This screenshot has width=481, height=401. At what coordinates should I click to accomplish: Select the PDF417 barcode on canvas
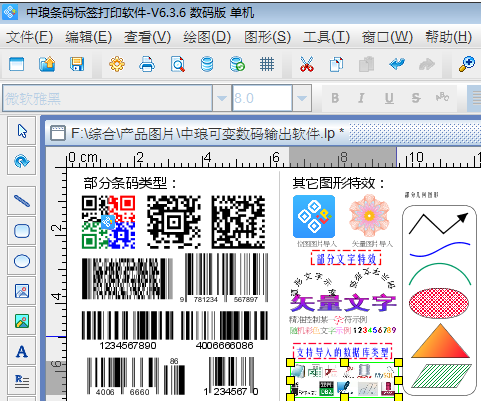[x=128, y=278]
